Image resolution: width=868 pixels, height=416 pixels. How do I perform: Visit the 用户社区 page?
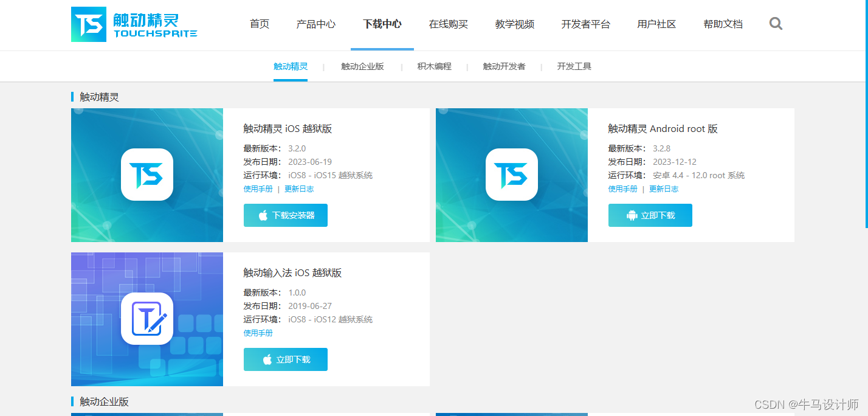(x=656, y=24)
